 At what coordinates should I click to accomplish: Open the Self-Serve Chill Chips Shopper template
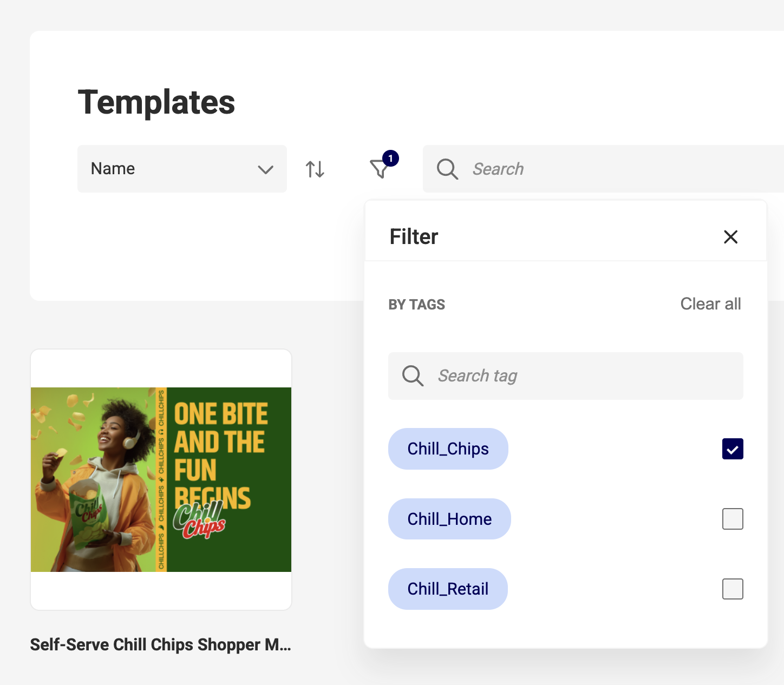(161, 479)
